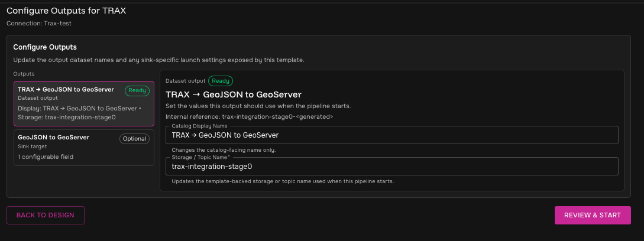Click the 'Updates the template-backed storage' hint
This screenshot has height=241, width=644.
[283, 181]
